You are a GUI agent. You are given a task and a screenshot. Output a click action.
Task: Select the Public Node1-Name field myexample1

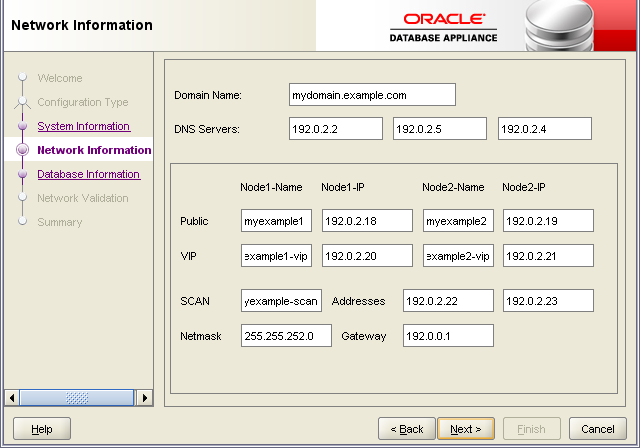[276, 221]
